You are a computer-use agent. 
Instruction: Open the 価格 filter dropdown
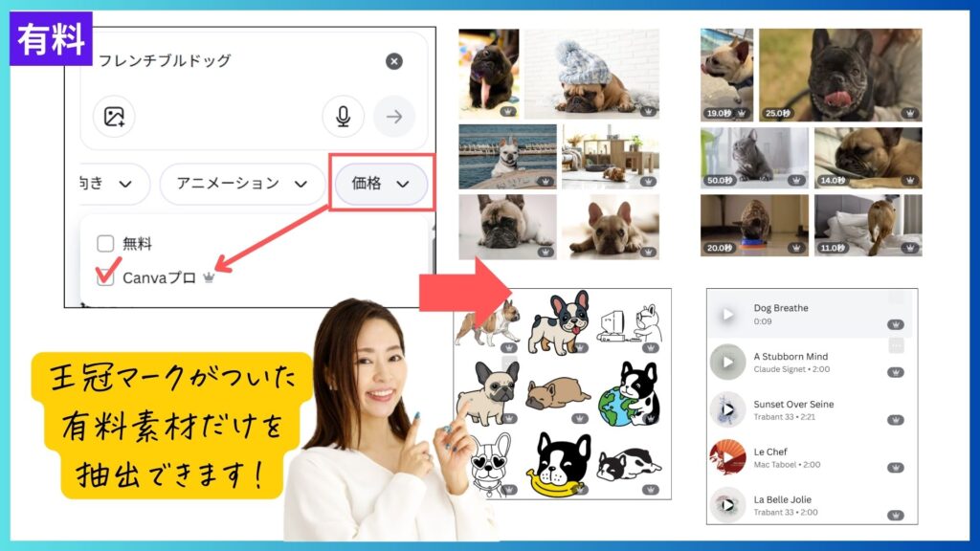[381, 183]
